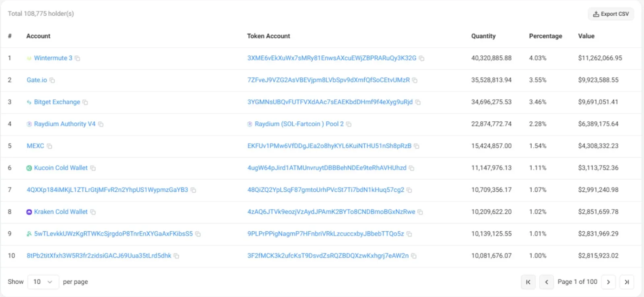Screen dimensions: 644x297
Task: Go to the previous page
Action: tap(546, 282)
